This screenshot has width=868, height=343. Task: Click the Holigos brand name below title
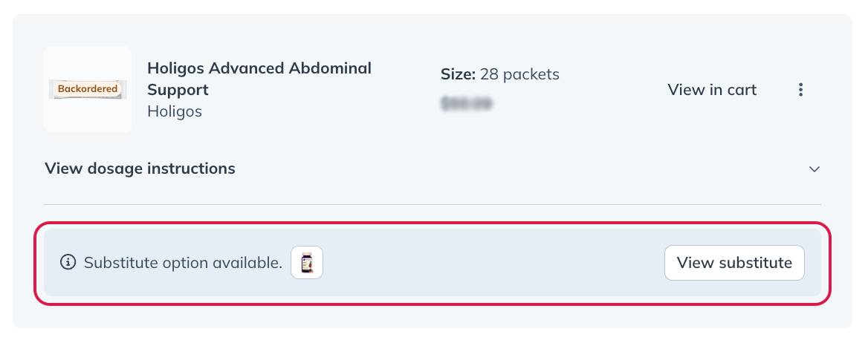(x=175, y=111)
